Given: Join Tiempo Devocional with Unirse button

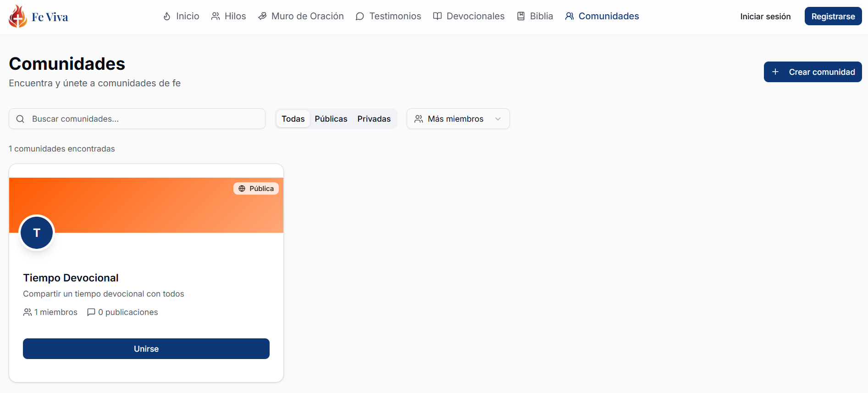Looking at the screenshot, I should 146,349.
